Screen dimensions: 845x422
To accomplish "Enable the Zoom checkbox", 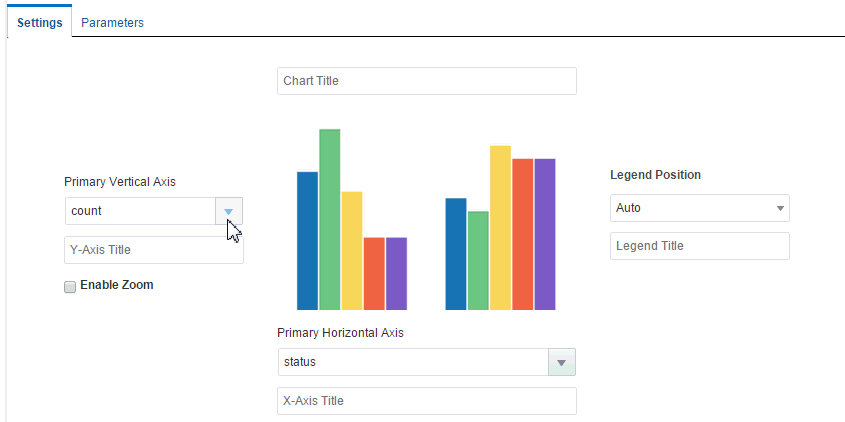I will (70, 286).
